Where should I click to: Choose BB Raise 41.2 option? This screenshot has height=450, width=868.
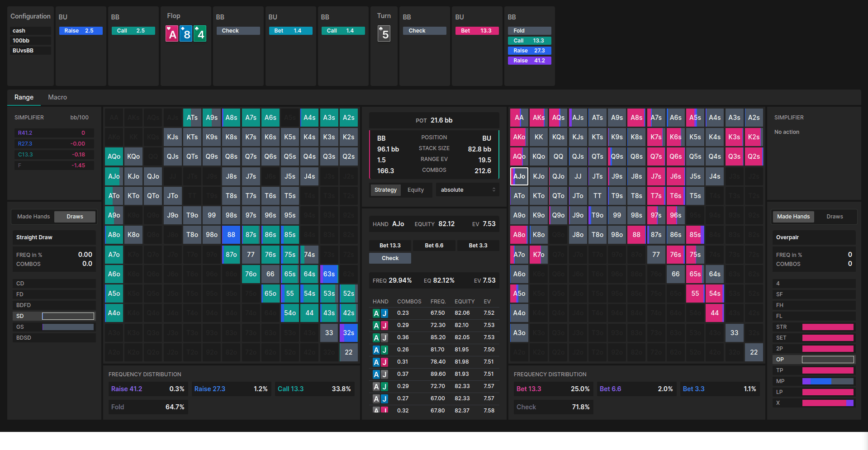pos(529,61)
